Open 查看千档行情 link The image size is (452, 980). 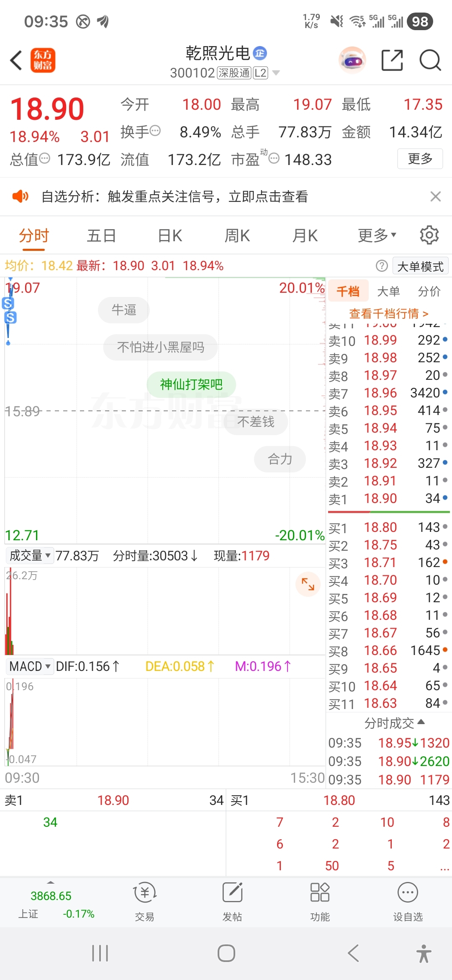[x=389, y=313]
